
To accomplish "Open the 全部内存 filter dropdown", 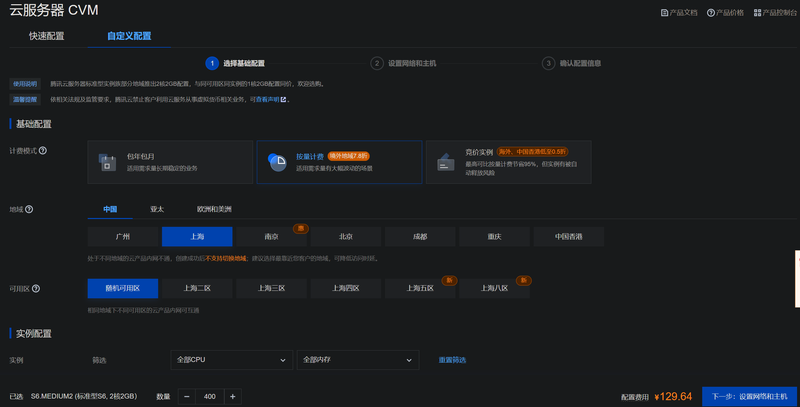I will pos(358,360).
